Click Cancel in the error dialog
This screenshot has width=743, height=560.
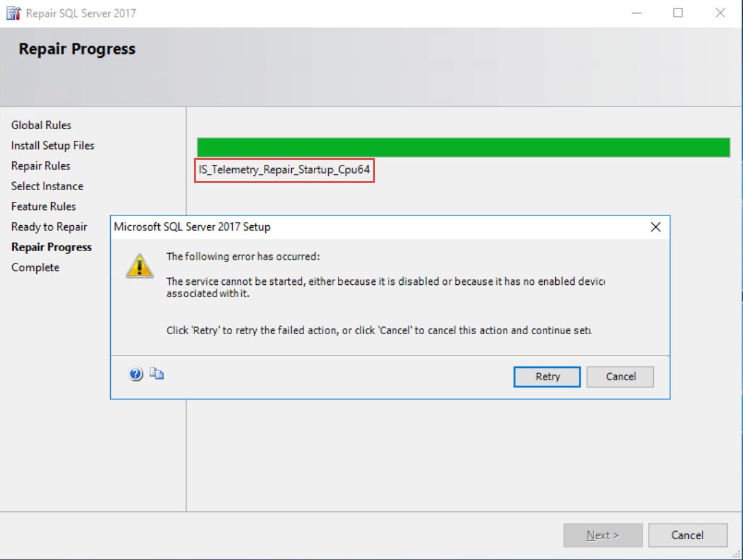click(620, 377)
